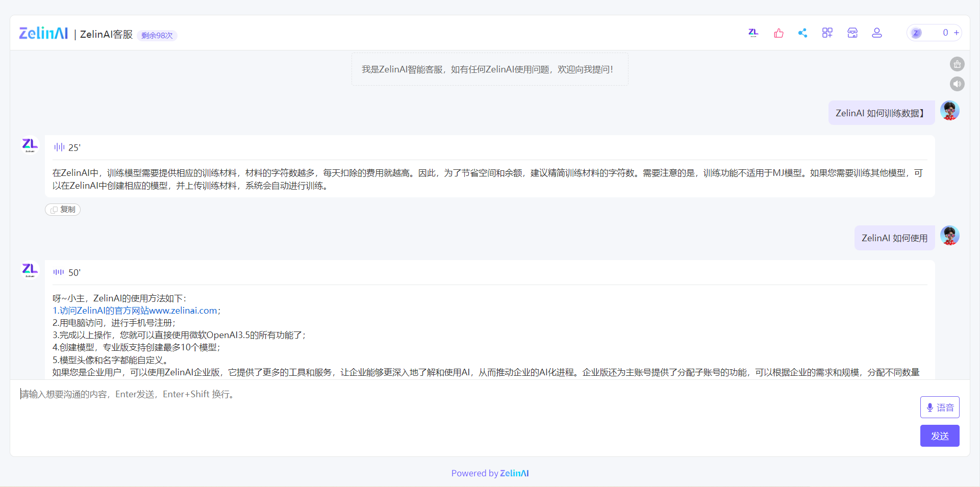Copy the first reply with the 复制 button

pyautogui.click(x=63, y=210)
